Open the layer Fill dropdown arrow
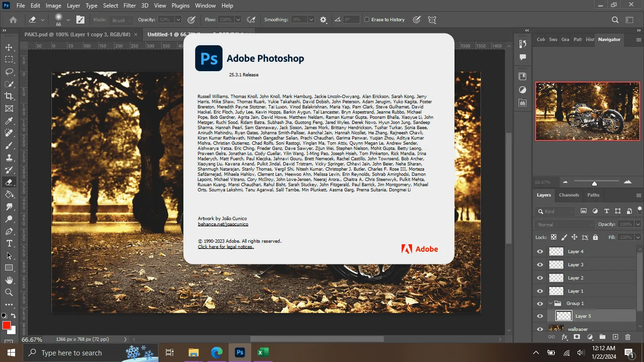The image size is (644, 362). pos(638,237)
